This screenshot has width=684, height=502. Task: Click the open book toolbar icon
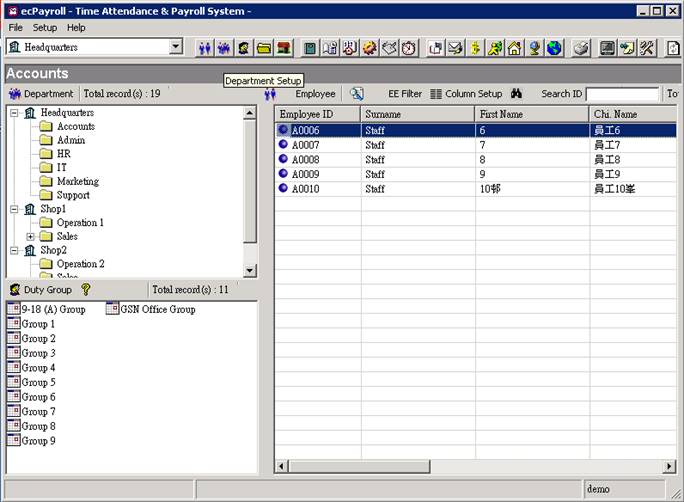pyautogui.click(x=330, y=48)
